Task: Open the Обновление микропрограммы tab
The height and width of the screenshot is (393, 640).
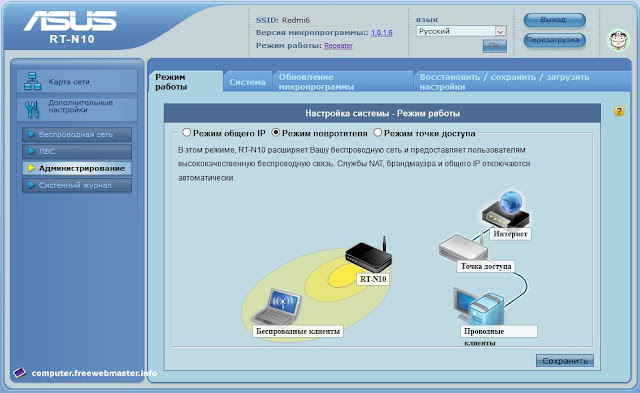Action: (343, 82)
